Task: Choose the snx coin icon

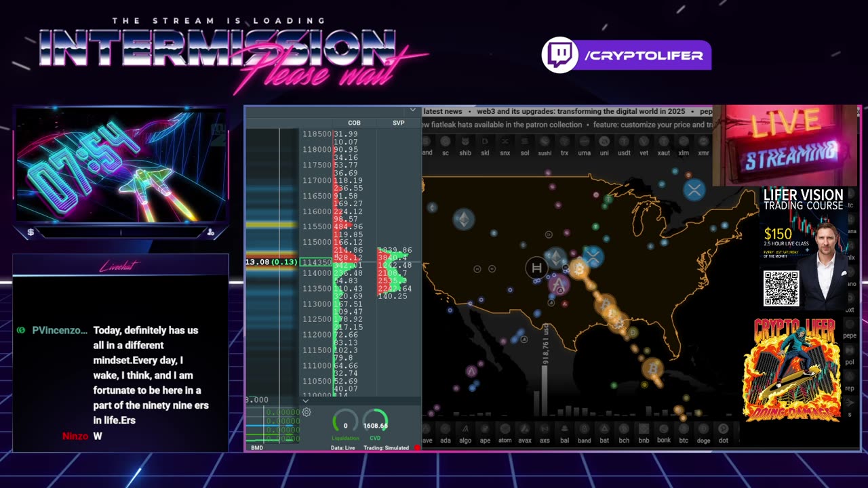Action: pyautogui.click(x=505, y=142)
